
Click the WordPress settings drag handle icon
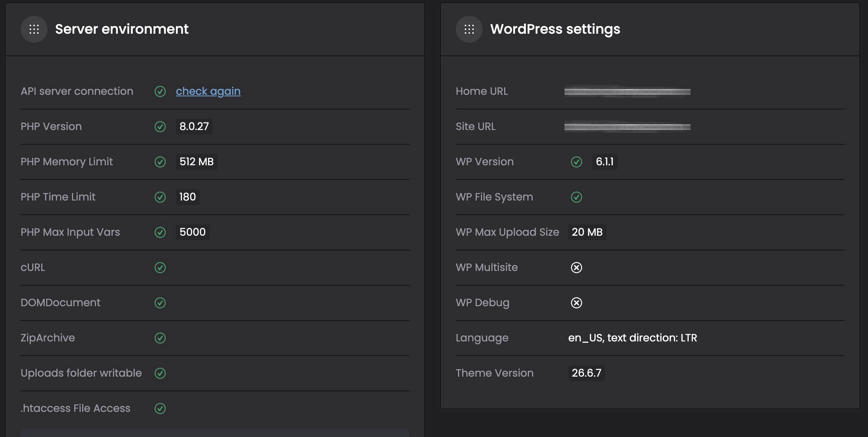coord(469,29)
